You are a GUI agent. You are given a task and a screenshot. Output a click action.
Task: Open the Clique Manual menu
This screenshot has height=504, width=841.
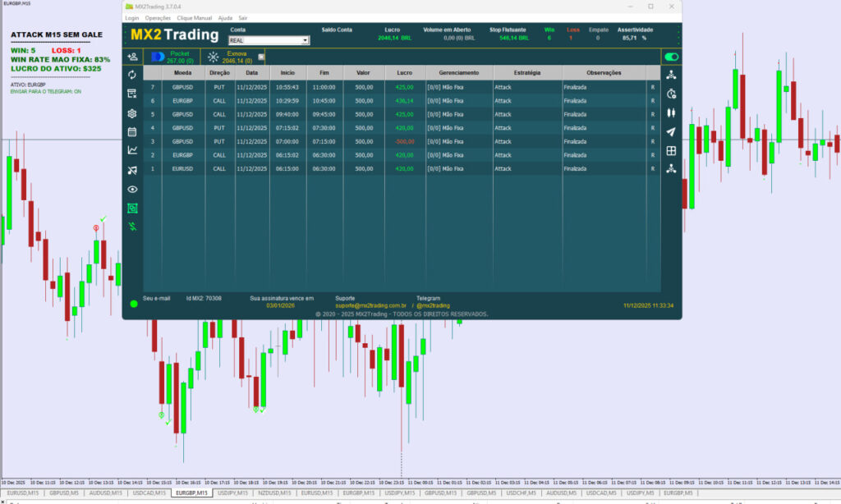tap(194, 17)
